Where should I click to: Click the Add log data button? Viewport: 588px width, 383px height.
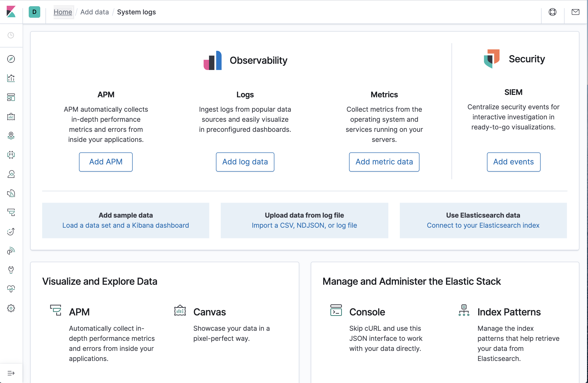click(245, 162)
